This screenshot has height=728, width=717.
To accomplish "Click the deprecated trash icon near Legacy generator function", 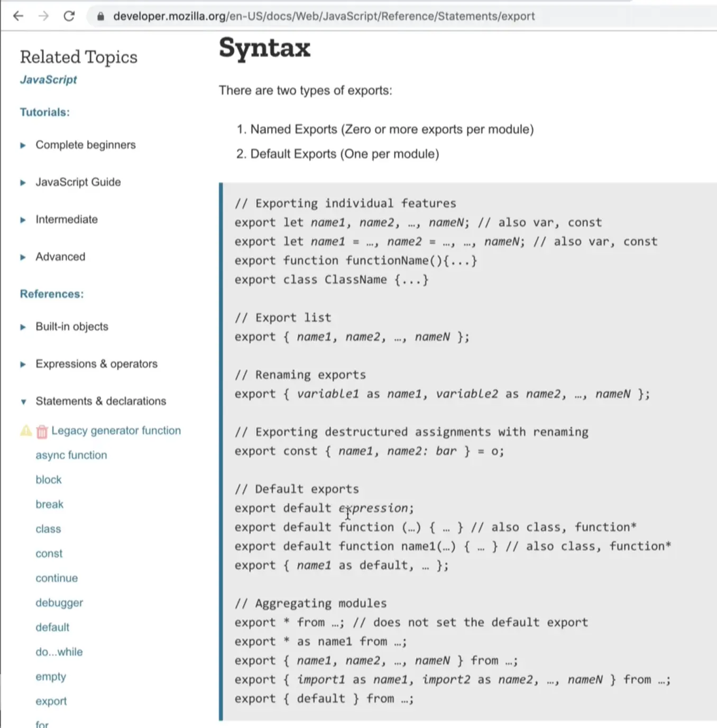I will tap(42, 430).
